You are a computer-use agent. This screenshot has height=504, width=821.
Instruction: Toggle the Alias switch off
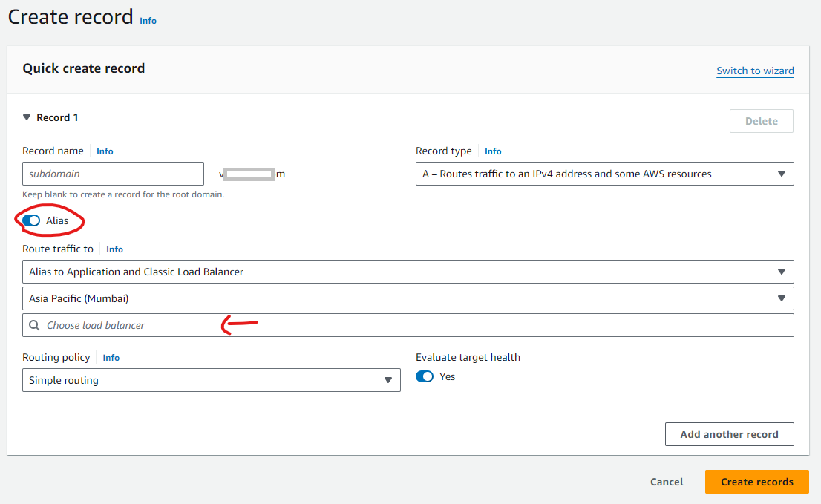tap(31, 220)
